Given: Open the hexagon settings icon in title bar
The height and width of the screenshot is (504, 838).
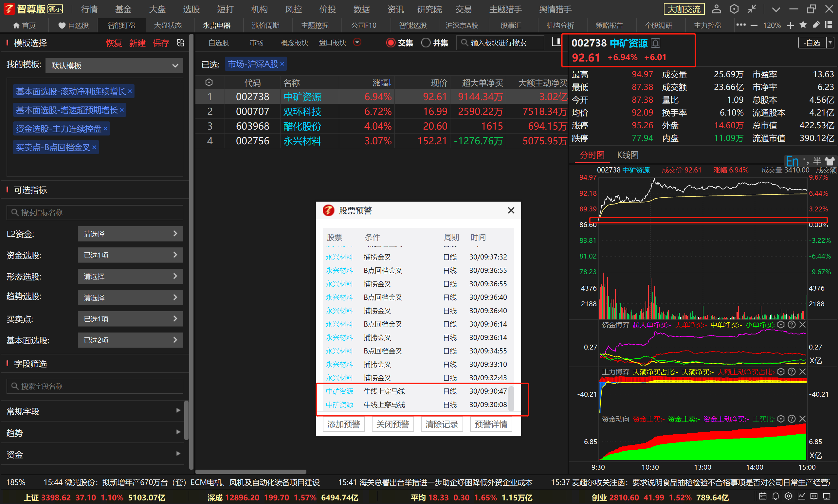Looking at the screenshot, I should click(x=734, y=9).
